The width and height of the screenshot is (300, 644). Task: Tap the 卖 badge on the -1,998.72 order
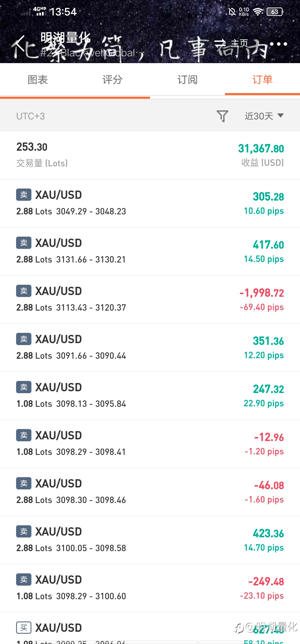24,291
